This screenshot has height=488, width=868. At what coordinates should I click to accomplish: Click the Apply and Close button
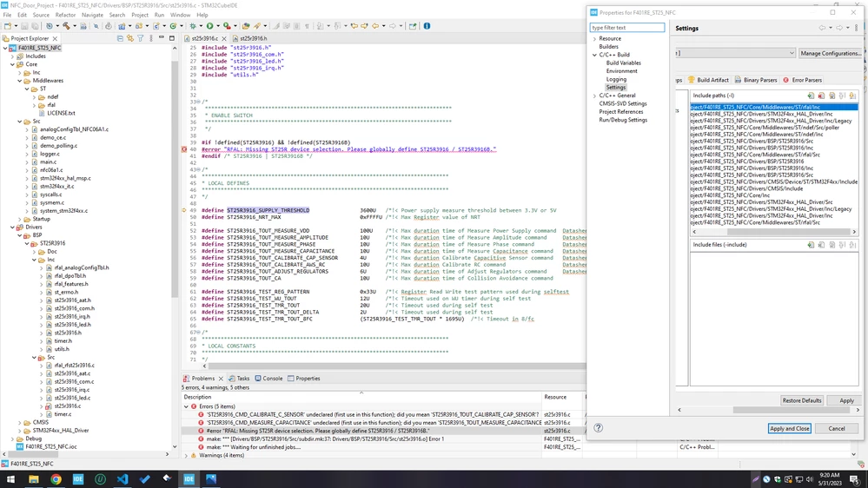pyautogui.click(x=790, y=428)
